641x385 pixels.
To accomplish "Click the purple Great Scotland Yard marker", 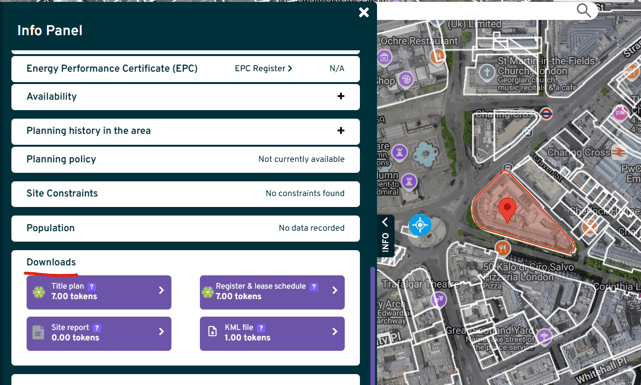I will 545,337.
